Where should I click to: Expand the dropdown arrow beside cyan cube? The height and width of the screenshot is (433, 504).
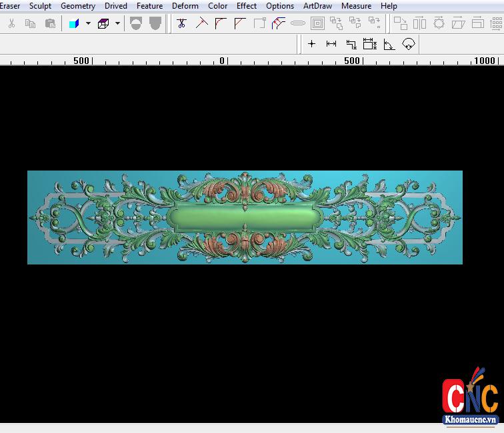coord(88,23)
